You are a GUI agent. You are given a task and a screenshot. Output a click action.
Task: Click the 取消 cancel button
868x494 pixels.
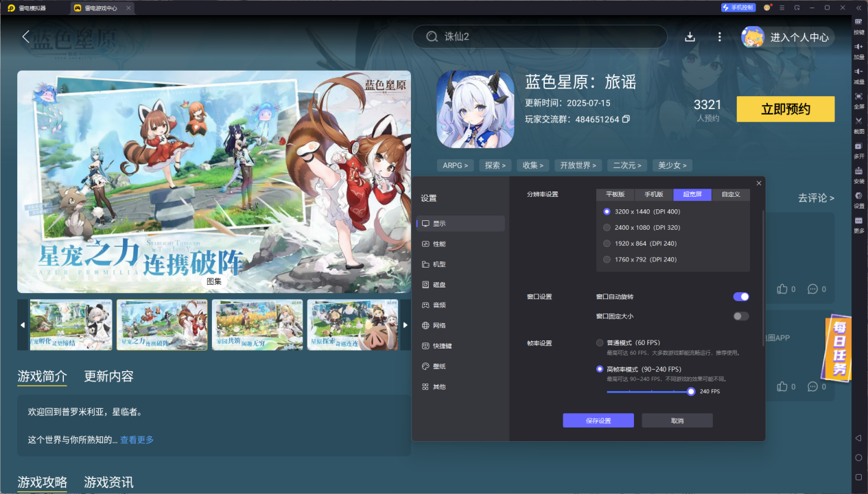pos(677,421)
